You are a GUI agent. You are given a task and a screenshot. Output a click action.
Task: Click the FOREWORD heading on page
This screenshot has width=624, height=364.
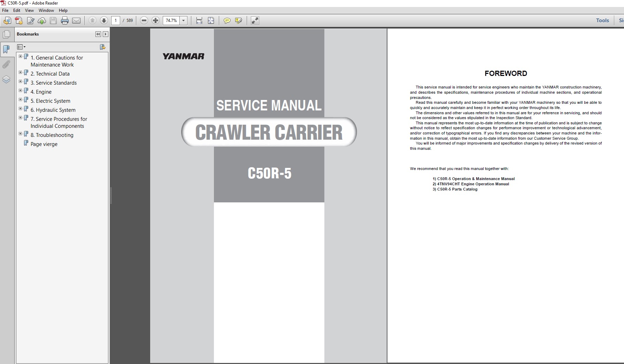coord(506,73)
